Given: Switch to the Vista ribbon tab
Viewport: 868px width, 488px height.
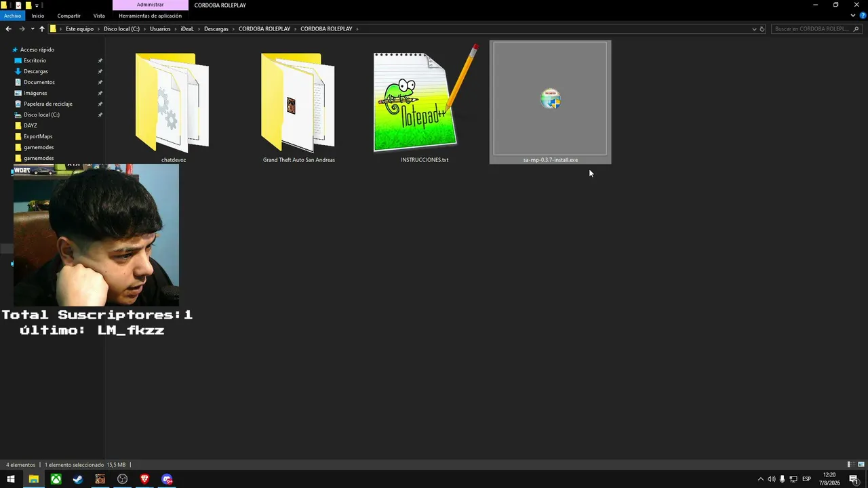Looking at the screenshot, I should (x=99, y=16).
